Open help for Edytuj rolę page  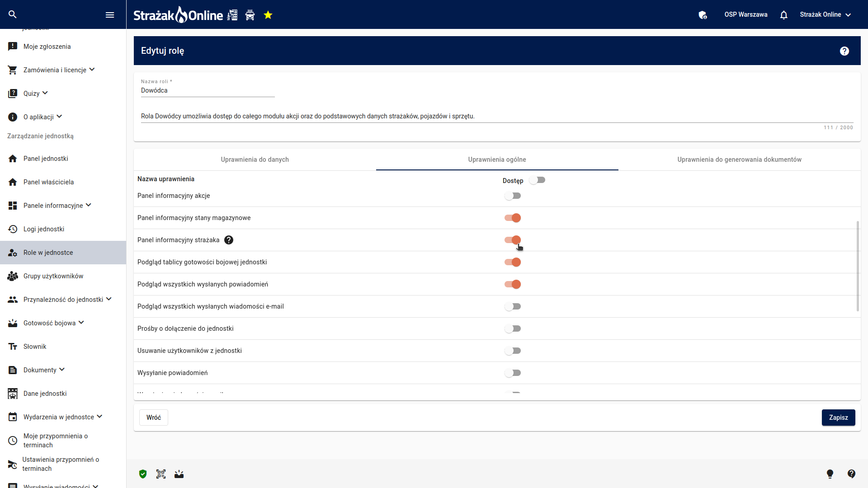(844, 51)
